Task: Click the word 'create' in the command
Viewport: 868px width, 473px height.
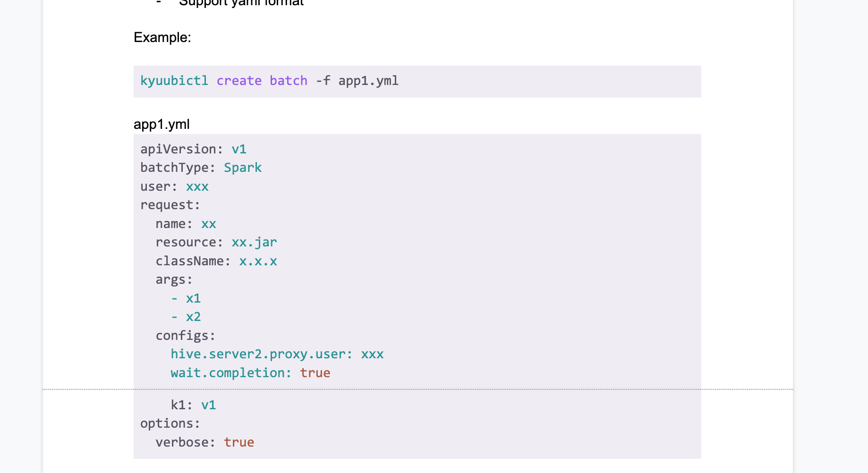Action: click(239, 81)
